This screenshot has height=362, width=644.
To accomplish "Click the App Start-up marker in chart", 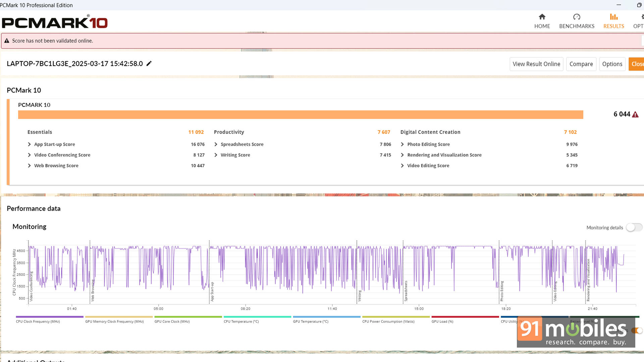I will click(x=212, y=292).
